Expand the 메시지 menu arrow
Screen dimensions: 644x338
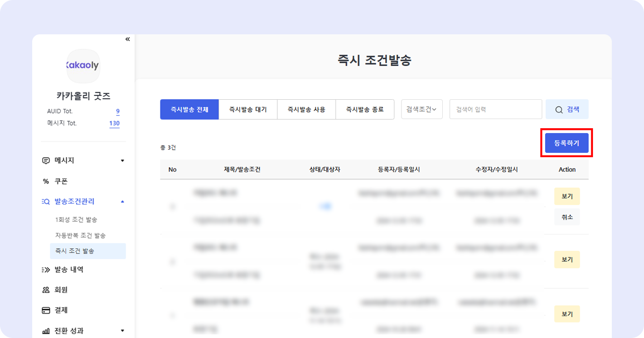click(x=122, y=160)
